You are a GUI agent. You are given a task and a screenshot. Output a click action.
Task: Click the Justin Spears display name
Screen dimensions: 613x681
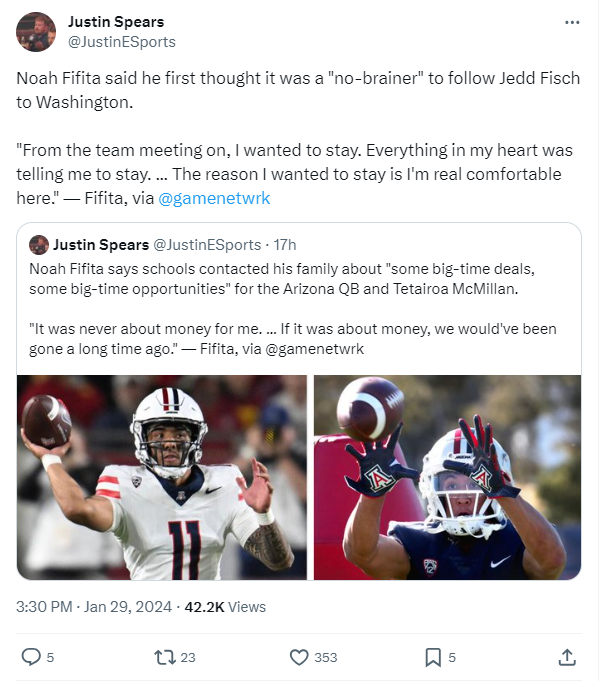coord(116,22)
